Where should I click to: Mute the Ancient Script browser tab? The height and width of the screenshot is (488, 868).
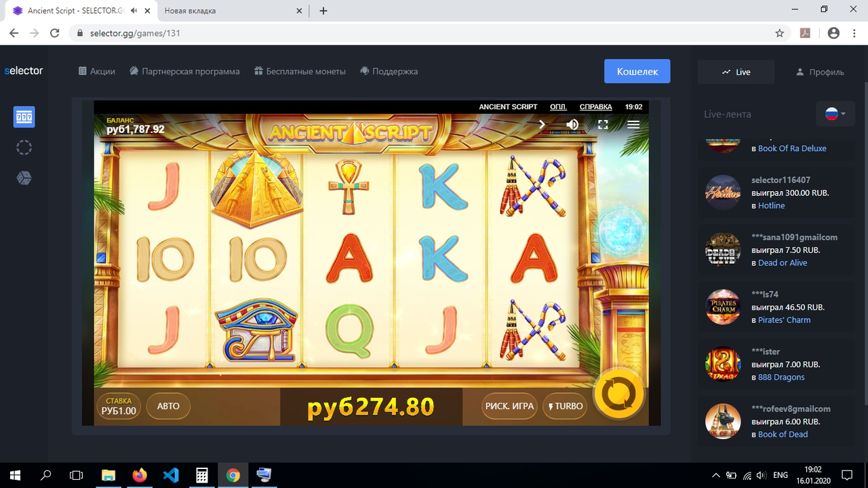click(134, 11)
